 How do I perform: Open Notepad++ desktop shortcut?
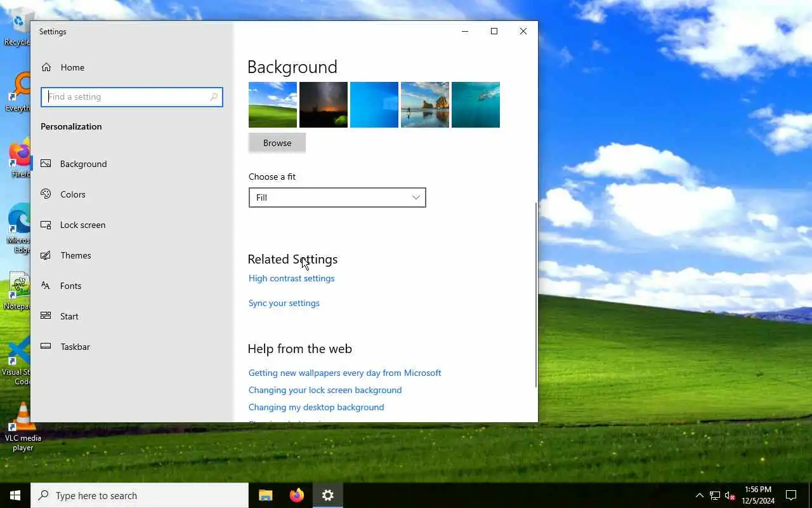point(18,291)
